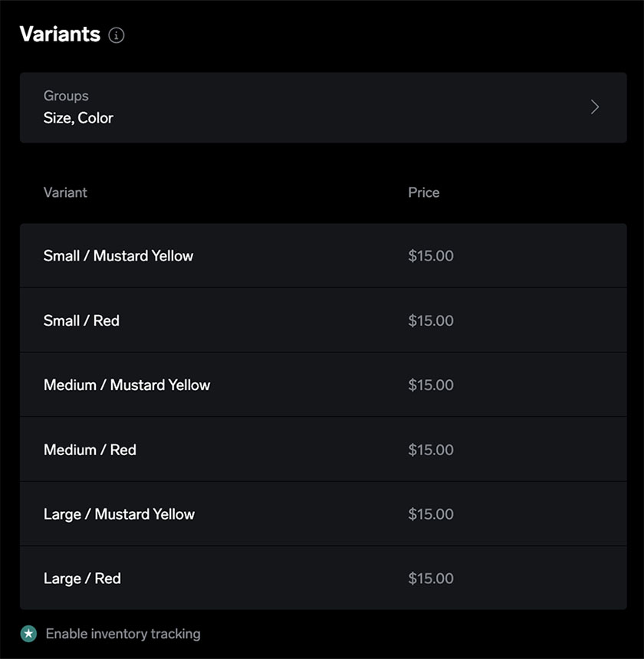Edit the Small / Mustard Yellow price
Image resolution: width=644 pixels, height=659 pixels.
coord(431,256)
